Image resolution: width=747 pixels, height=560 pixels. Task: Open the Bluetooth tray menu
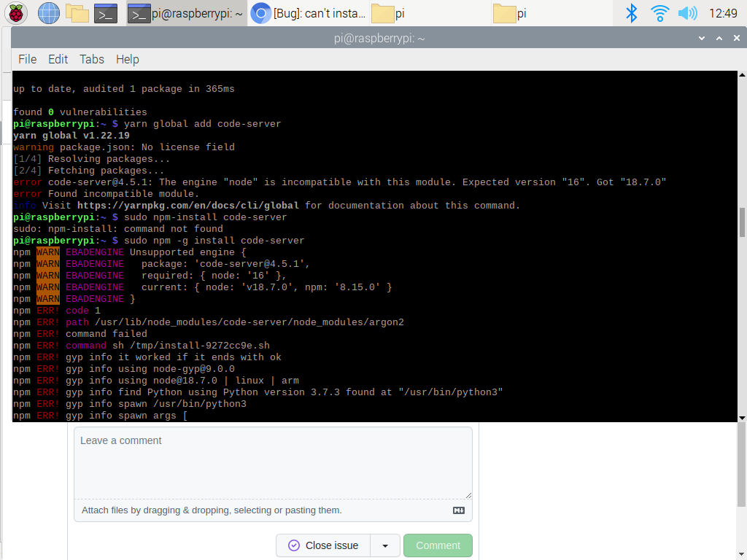tap(631, 13)
